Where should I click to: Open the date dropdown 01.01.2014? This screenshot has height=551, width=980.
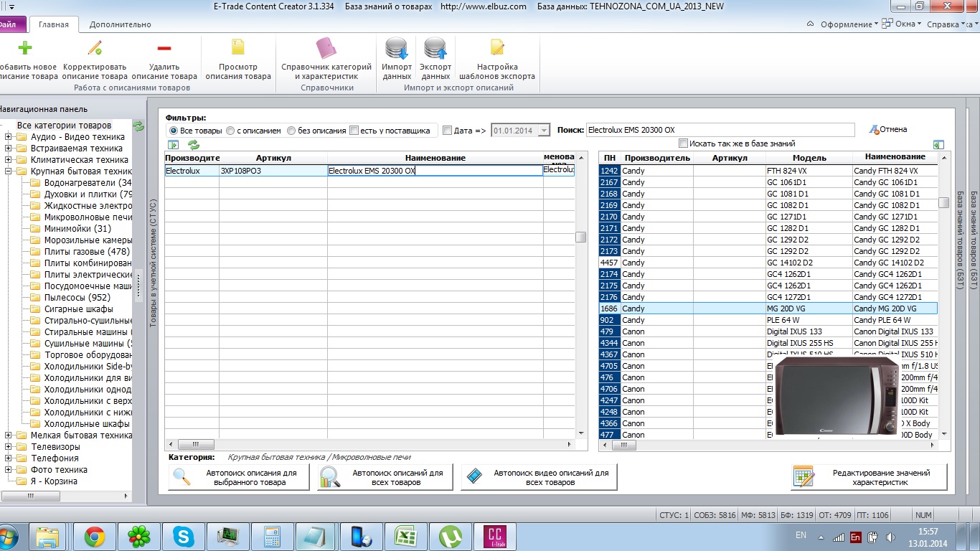(543, 131)
